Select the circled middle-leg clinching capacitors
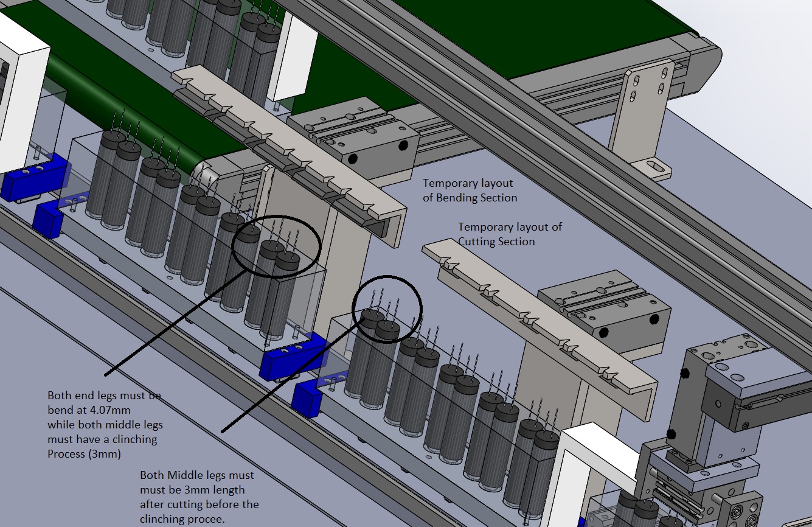The image size is (812, 527). coord(387,309)
